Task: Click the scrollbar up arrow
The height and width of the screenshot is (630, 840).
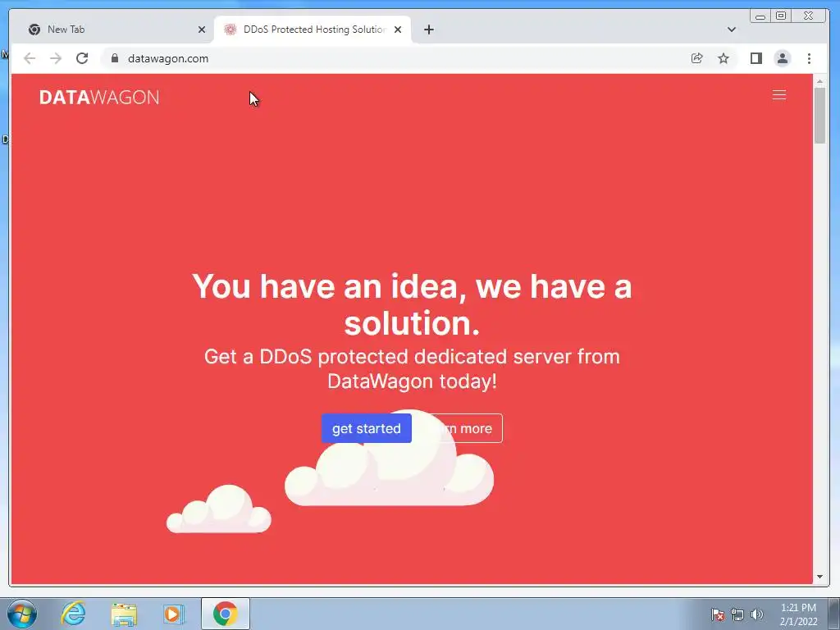Action: 819,81
